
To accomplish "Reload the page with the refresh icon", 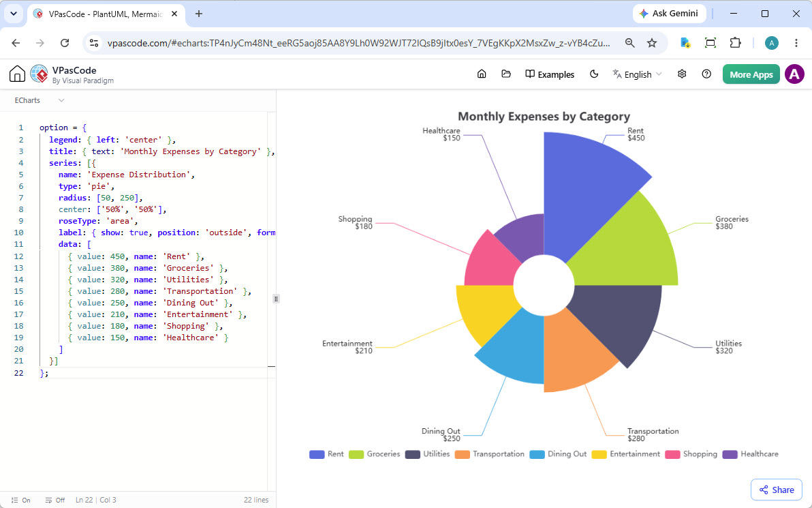I will [65, 43].
